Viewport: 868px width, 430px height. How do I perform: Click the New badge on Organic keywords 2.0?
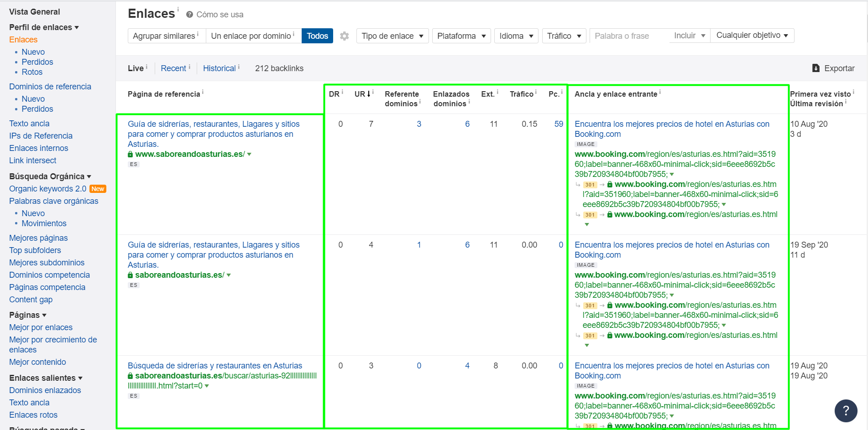pyautogui.click(x=98, y=188)
